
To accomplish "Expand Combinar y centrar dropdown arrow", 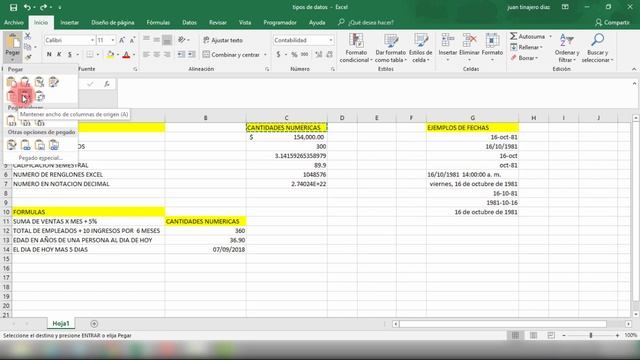I will click(265, 54).
